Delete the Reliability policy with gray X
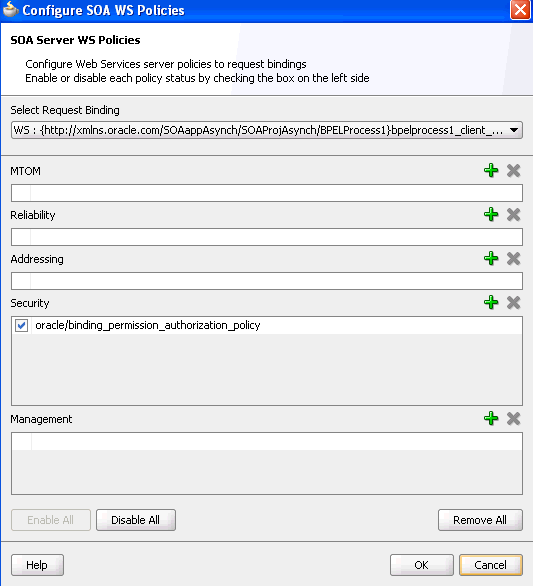Screen dimensions: 533x586 tap(514, 215)
